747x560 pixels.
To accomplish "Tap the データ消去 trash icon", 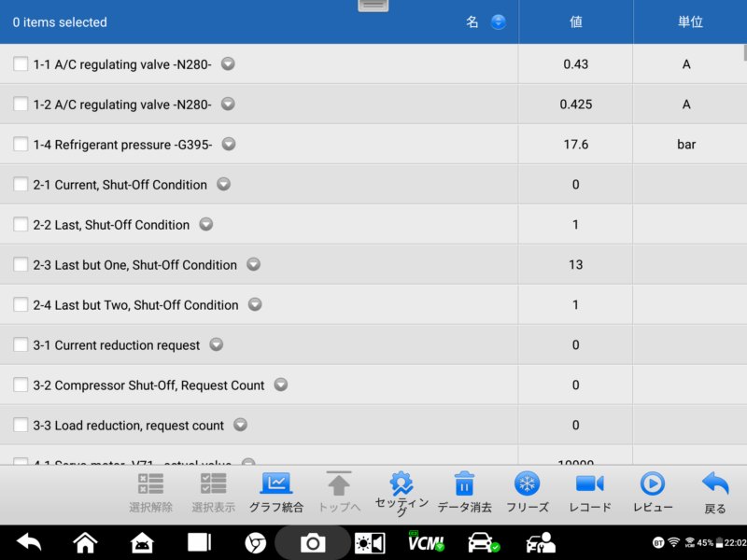I will 464,492.
